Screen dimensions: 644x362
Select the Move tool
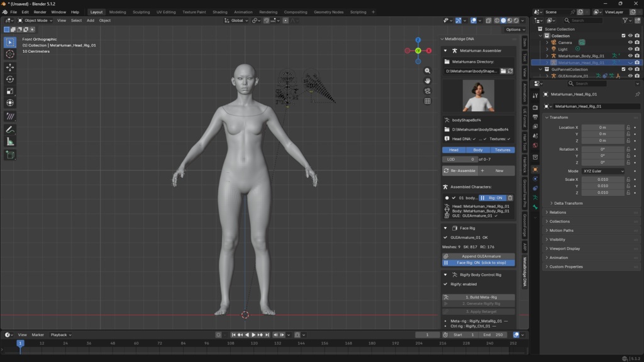(10, 67)
